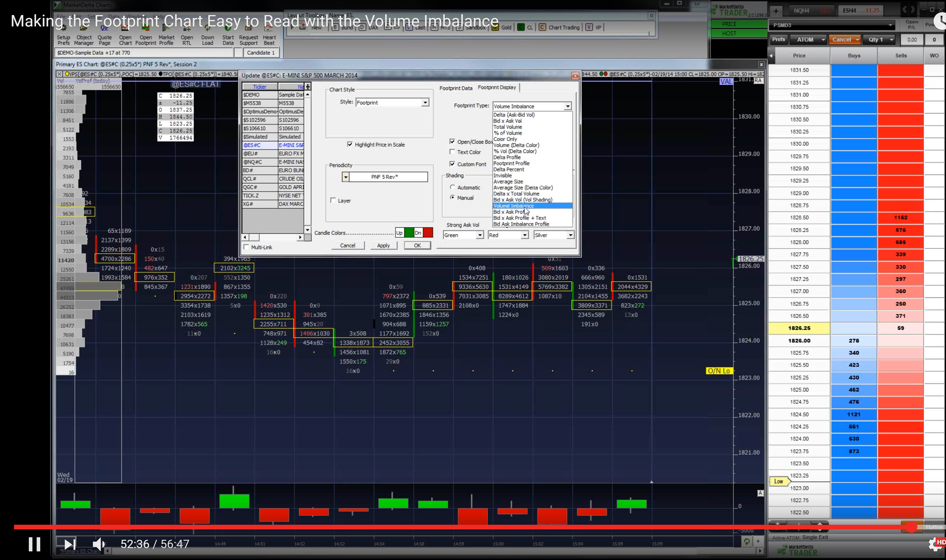The width and height of the screenshot is (946, 560).
Task: Enable the Multi-Link checkbox
Action: coord(247,247)
